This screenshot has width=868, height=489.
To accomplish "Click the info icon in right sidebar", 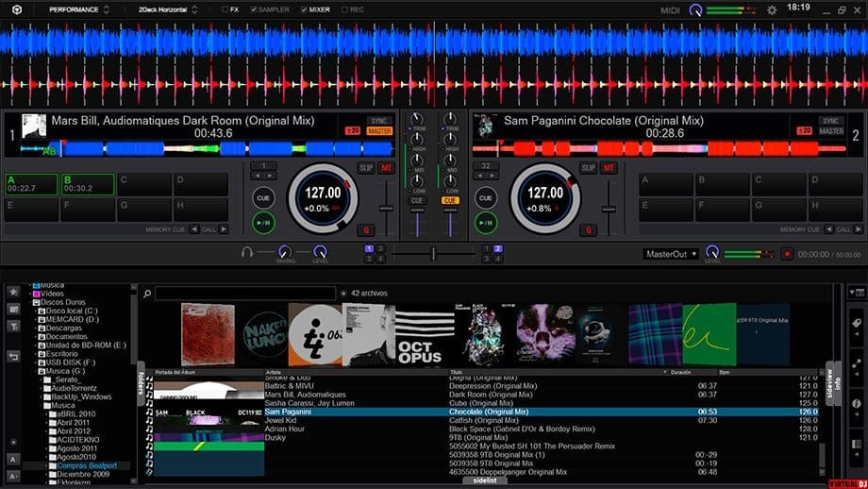I will tap(856, 404).
